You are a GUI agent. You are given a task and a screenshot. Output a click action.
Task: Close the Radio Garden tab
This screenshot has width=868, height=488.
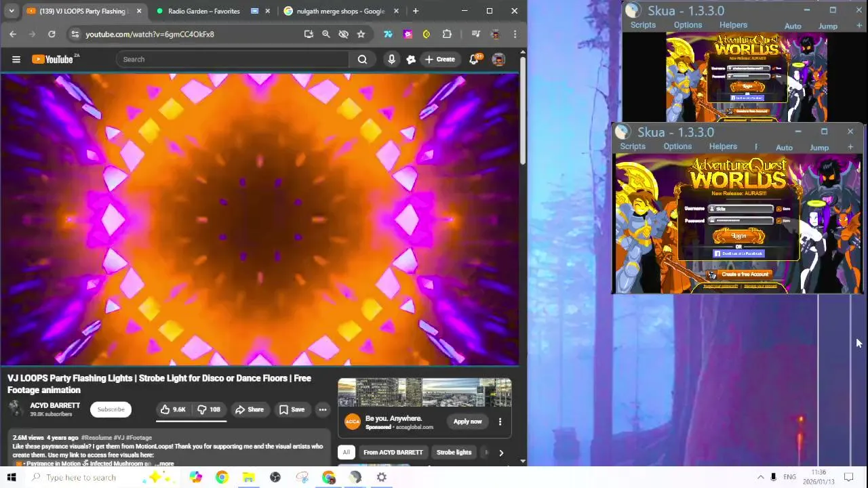(x=268, y=11)
